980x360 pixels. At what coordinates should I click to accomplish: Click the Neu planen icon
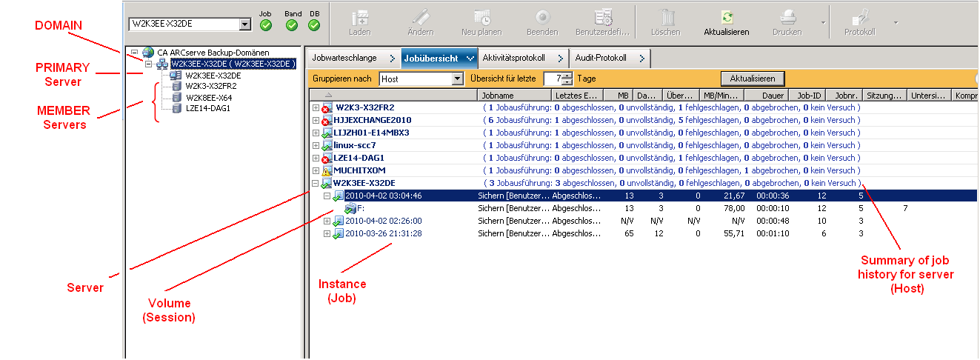[x=481, y=18]
